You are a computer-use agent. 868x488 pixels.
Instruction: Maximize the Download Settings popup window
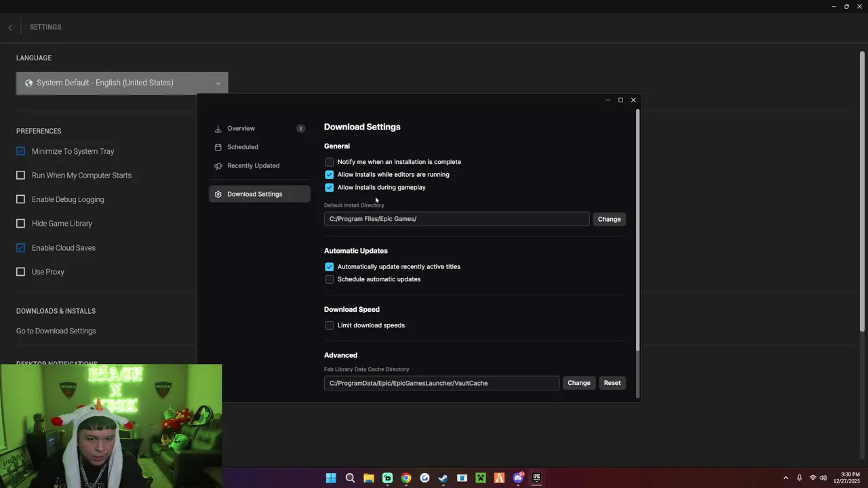[x=620, y=100]
